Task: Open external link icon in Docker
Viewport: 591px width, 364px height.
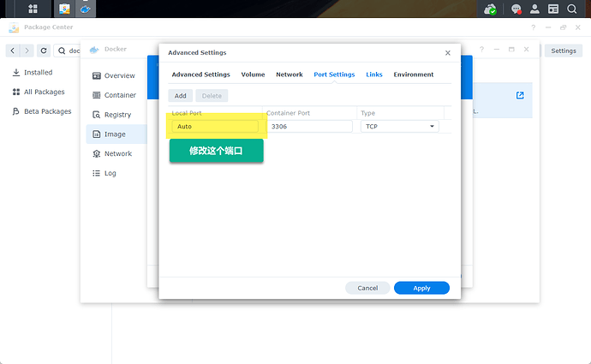Action: point(520,95)
